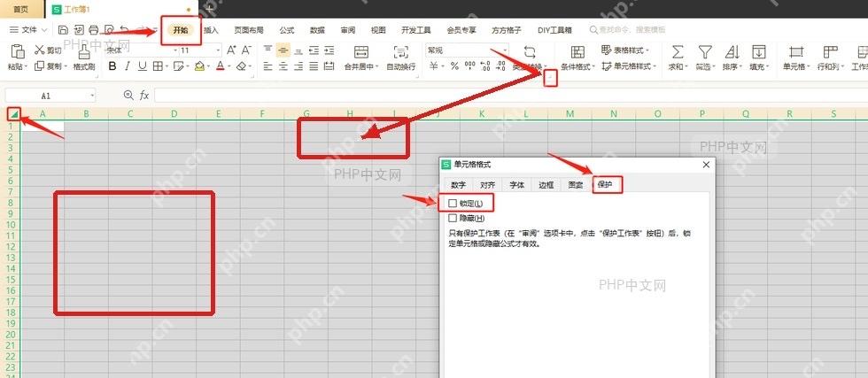Switch to the Protection (保护) dialog tab

pos(605,185)
